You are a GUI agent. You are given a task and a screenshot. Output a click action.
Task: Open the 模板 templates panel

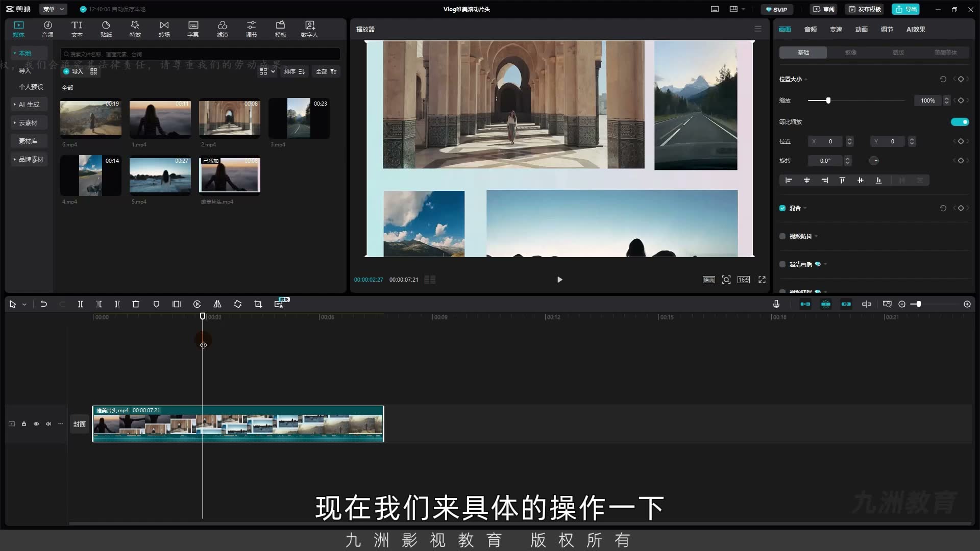tap(281, 29)
